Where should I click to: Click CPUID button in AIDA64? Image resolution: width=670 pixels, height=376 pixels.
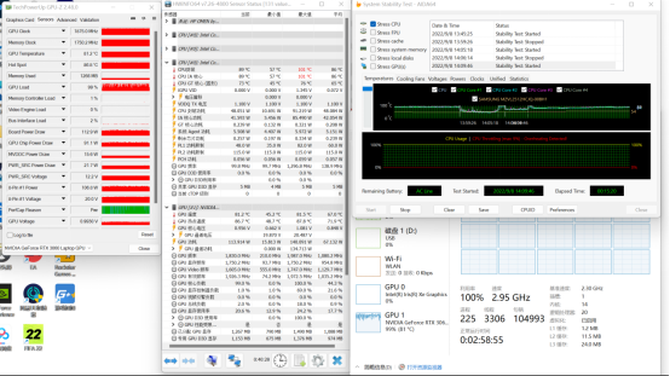527,210
